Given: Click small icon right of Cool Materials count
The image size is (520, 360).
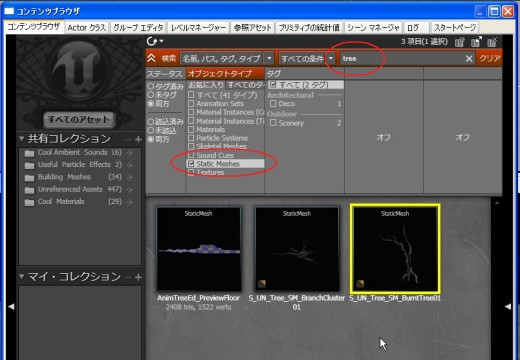Looking at the screenshot, I should click(x=130, y=202).
